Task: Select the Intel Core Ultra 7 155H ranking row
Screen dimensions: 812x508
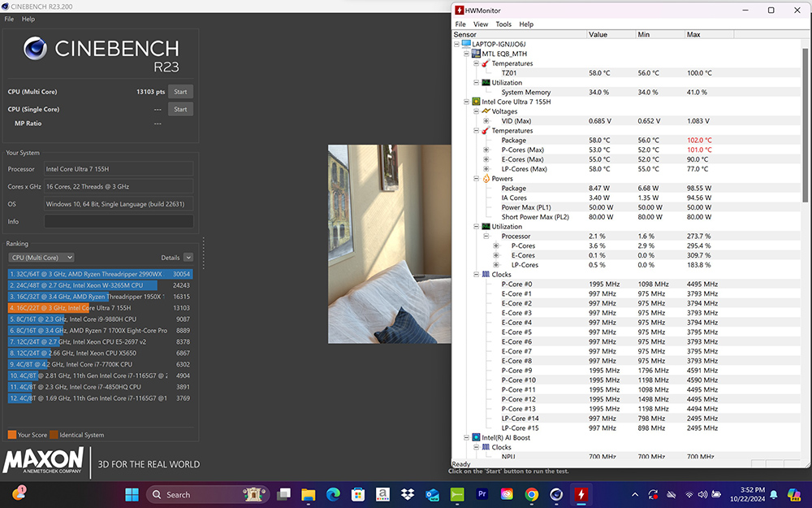Action: 100,308
